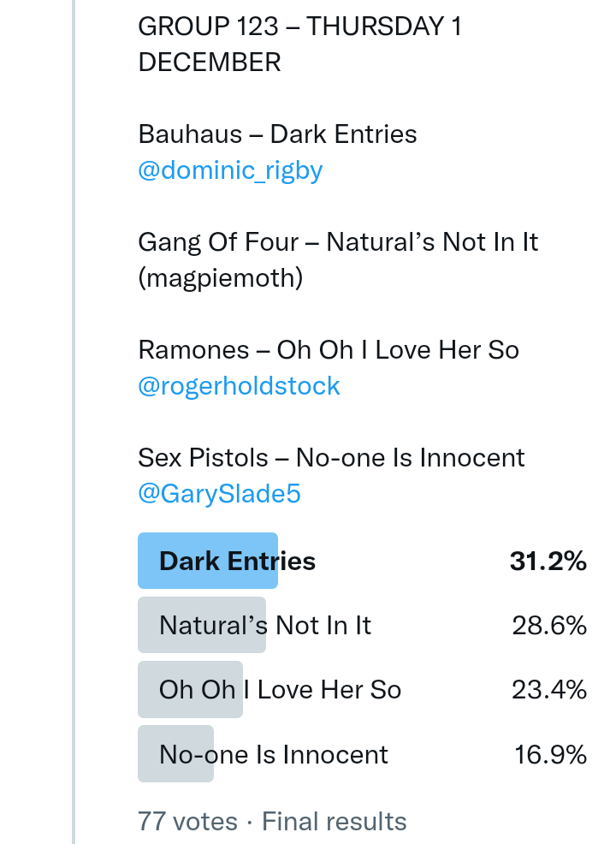Click the 23.4% poll percentage
The image size is (616, 844).
point(549,690)
